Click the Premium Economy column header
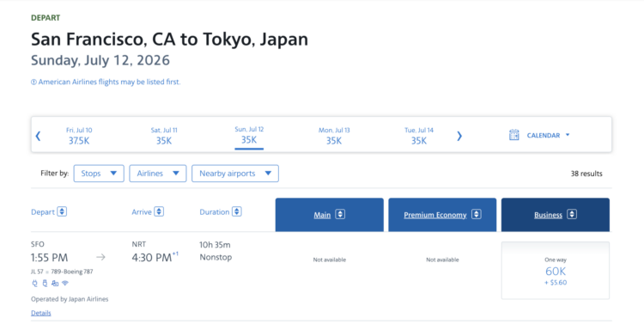Viewport: 644px width, 324px height. click(x=442, y=215)
